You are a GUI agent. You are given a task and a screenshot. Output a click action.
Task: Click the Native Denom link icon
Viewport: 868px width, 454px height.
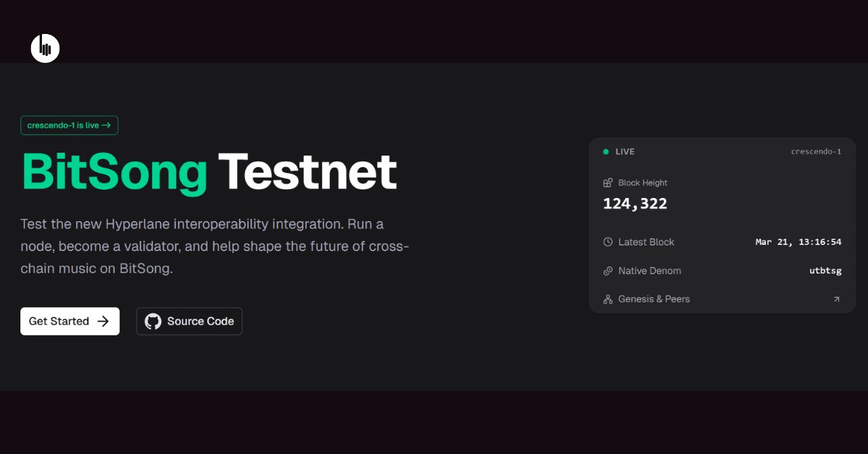click(x=608, y=271)
